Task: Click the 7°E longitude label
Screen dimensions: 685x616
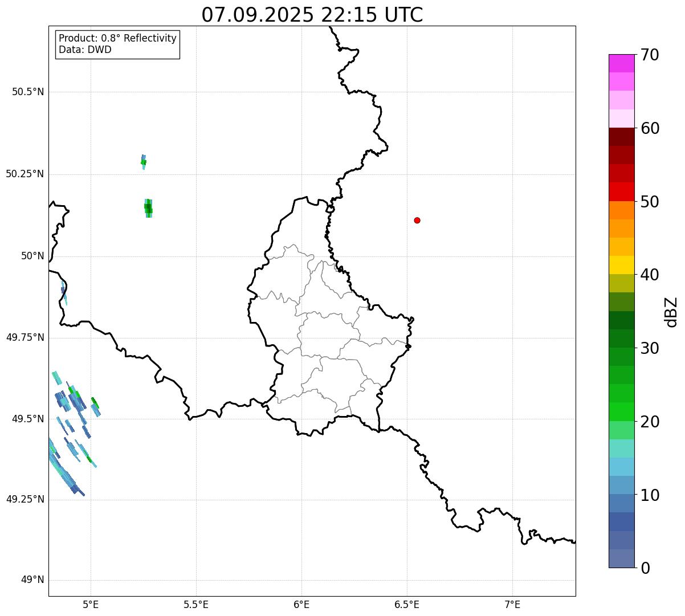Action: coord(512,604)
